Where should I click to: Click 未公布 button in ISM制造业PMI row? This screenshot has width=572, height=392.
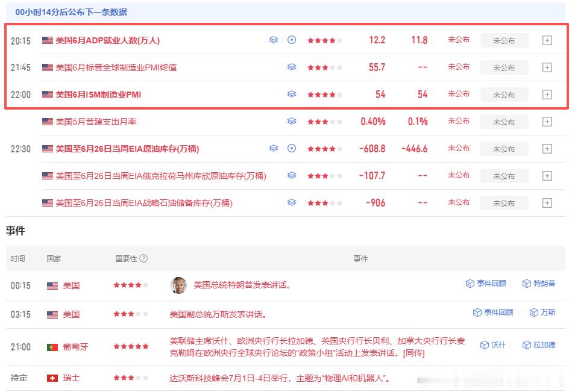point(504,95)
